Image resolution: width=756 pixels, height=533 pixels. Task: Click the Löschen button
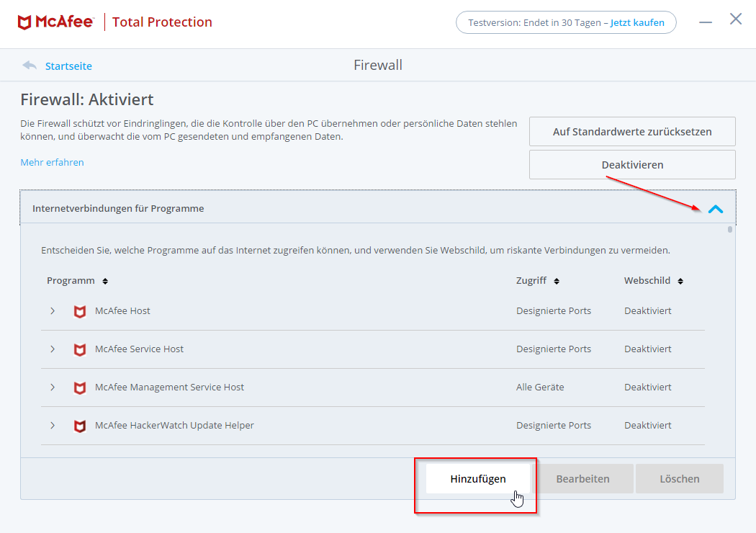click(680, 478)
